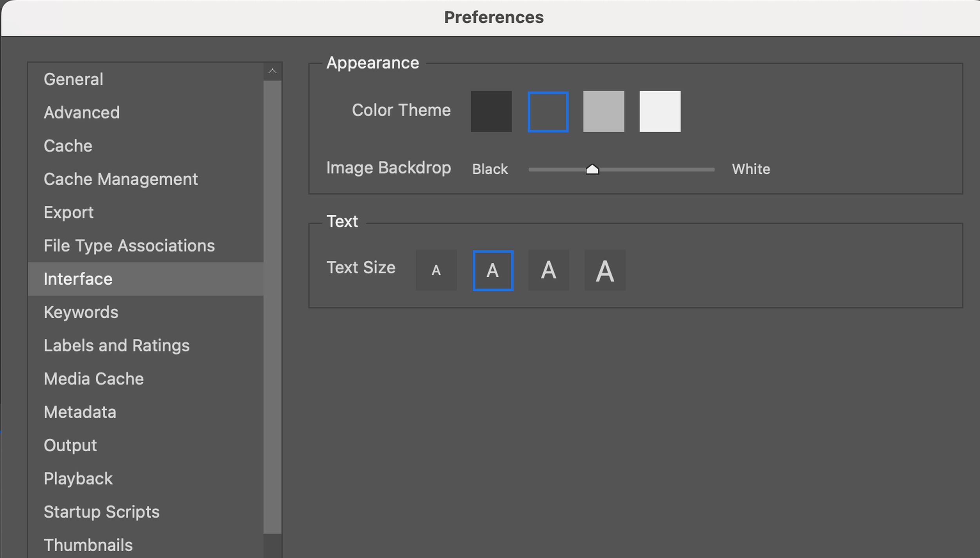
Task: Select the Thumbnails category
Action: coord(88,545)
